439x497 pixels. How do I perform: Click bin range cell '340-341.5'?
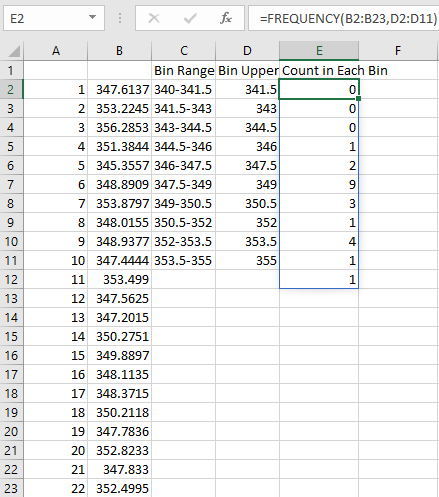184,89
